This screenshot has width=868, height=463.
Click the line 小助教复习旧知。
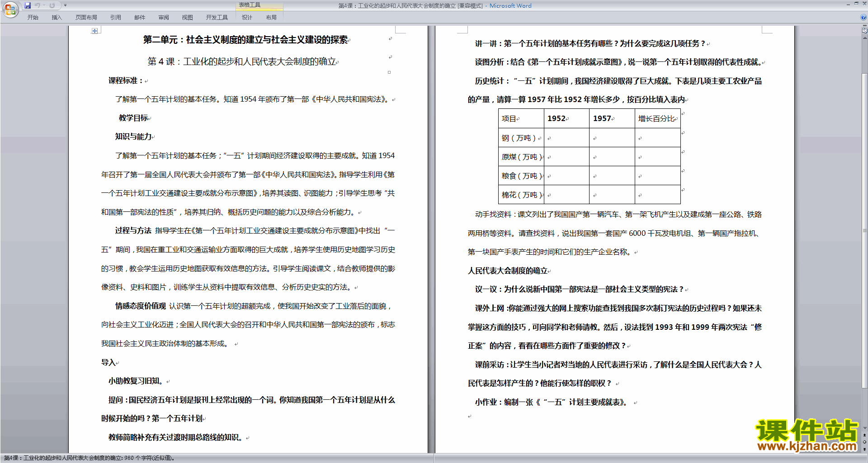pyautogui.click(x=136, y=381)
